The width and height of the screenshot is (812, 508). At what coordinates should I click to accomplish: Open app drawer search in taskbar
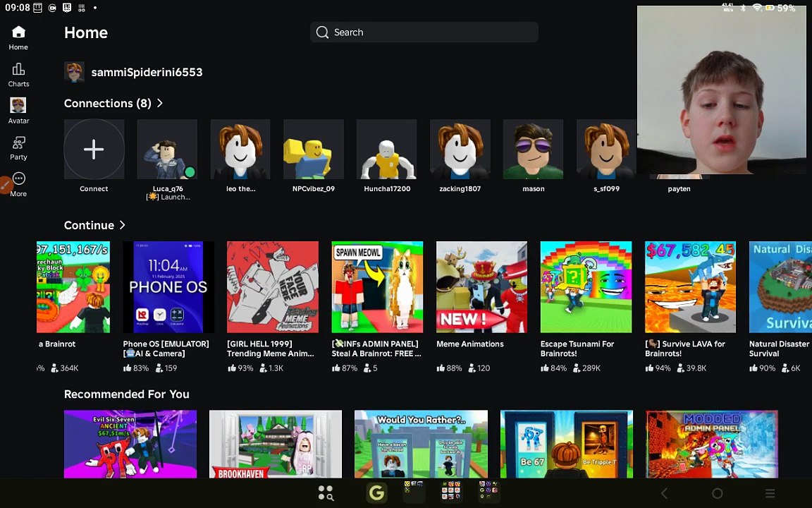click(x=325, y=493)
